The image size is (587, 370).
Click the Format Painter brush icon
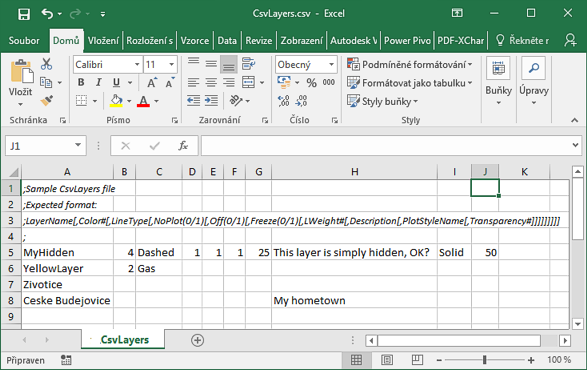[47, 100]
